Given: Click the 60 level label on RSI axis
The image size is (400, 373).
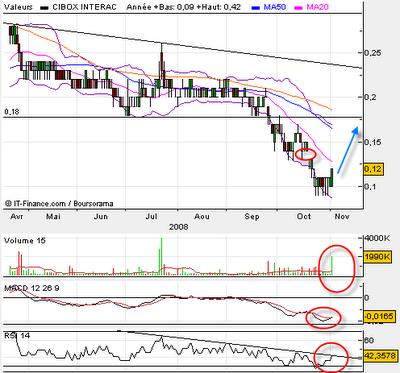Looking at the screenshot, I should [369, 340].
